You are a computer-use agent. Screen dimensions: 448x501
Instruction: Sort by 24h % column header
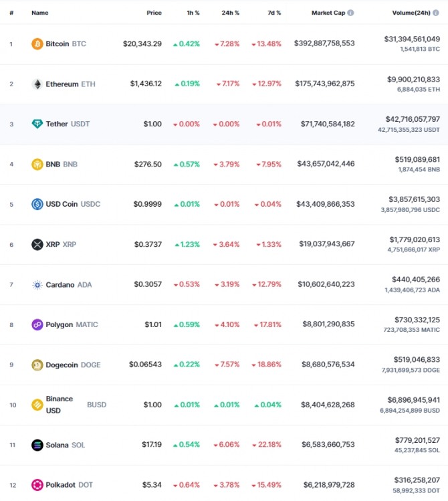(x=231, y=13)
